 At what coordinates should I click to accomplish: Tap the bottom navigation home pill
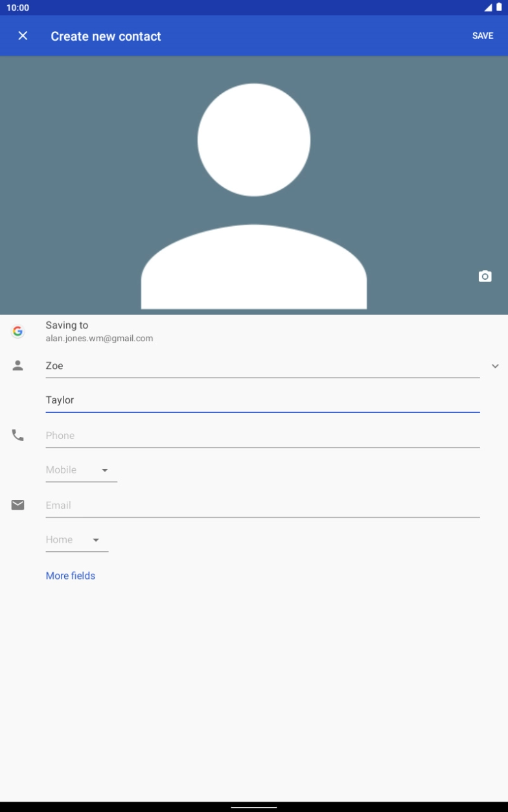(x=254, y=807)
